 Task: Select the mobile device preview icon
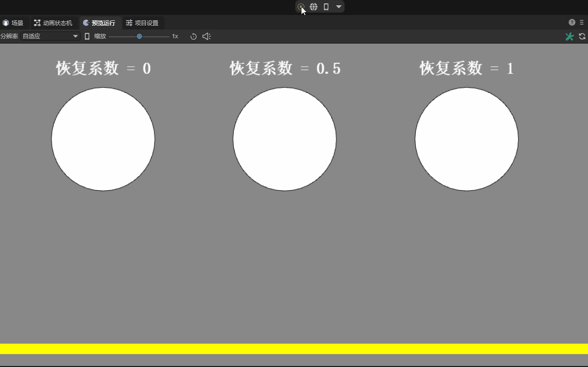(326, 7)
